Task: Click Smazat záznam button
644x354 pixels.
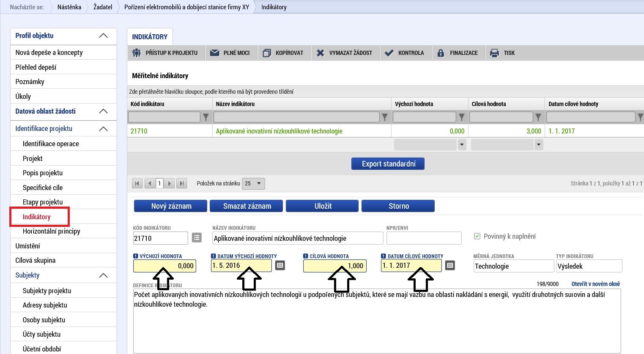Action: click(x=247, y=206)
